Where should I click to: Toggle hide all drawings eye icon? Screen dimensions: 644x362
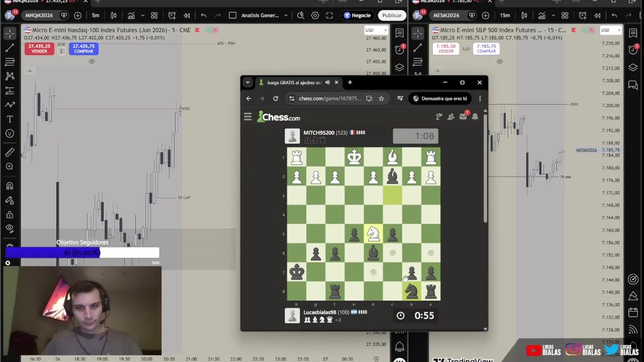pos(10,229)
